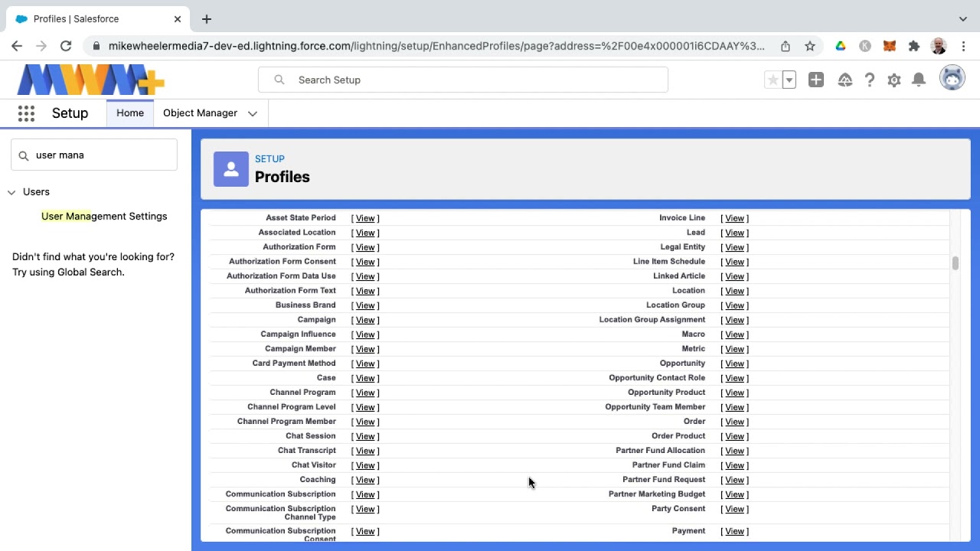Open the App Launcher grid icon

[26, 113]
